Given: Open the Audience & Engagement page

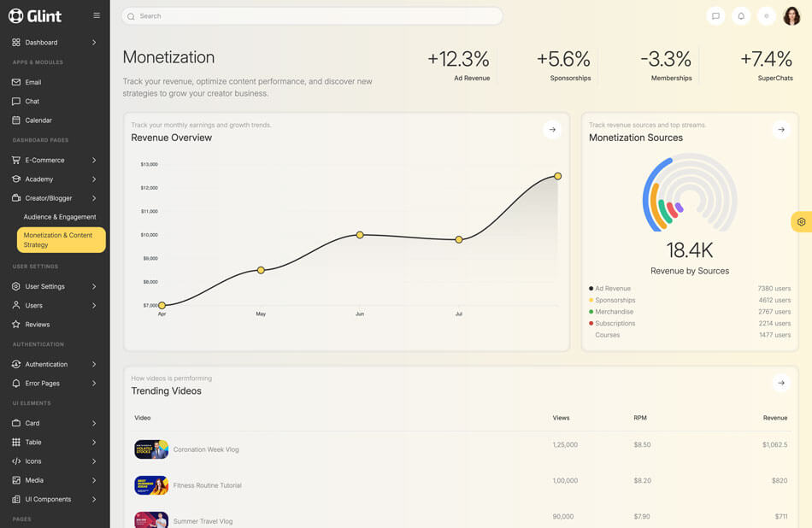Looking at the screenshot, I should 60,217.
